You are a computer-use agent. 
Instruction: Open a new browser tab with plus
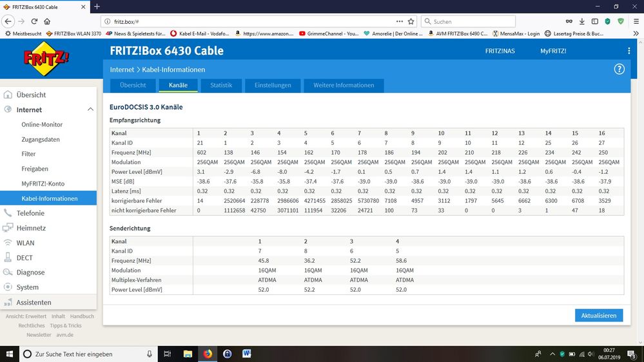(97, 6)
